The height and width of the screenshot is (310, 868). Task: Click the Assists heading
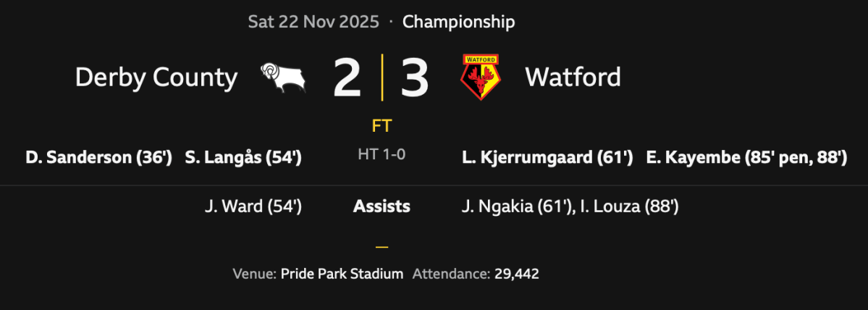[x=382, y=206]
